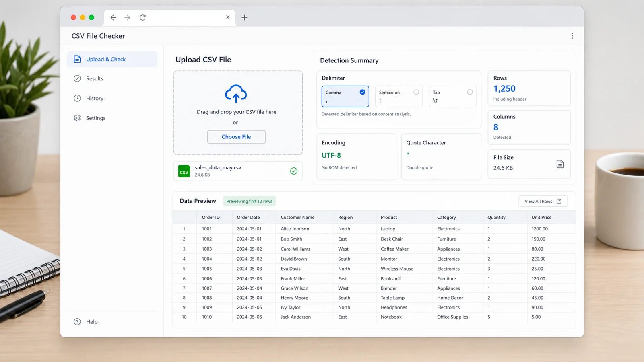
Task: Select the Tab delimiter option
Action: (x=452, y=97)
